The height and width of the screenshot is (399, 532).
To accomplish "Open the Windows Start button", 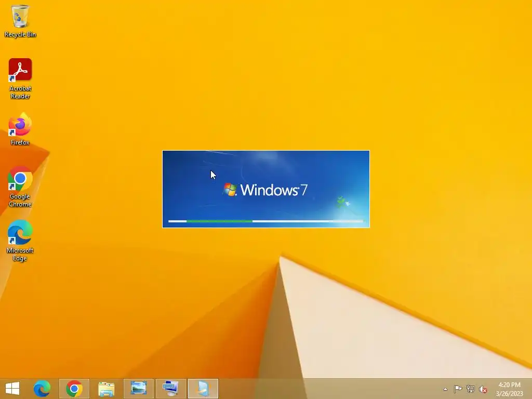I will pos(12,389).
